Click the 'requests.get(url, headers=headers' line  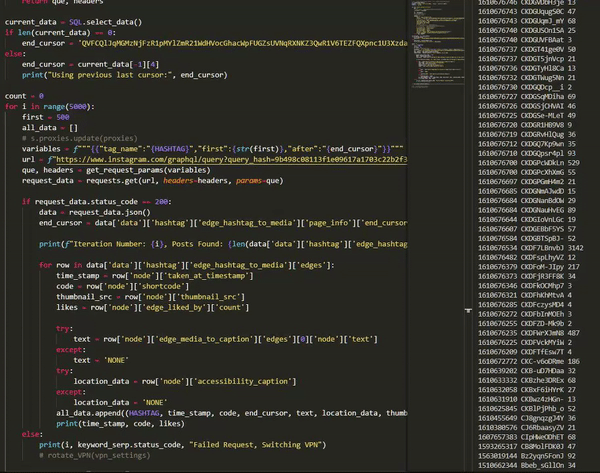tap(153, 181)
